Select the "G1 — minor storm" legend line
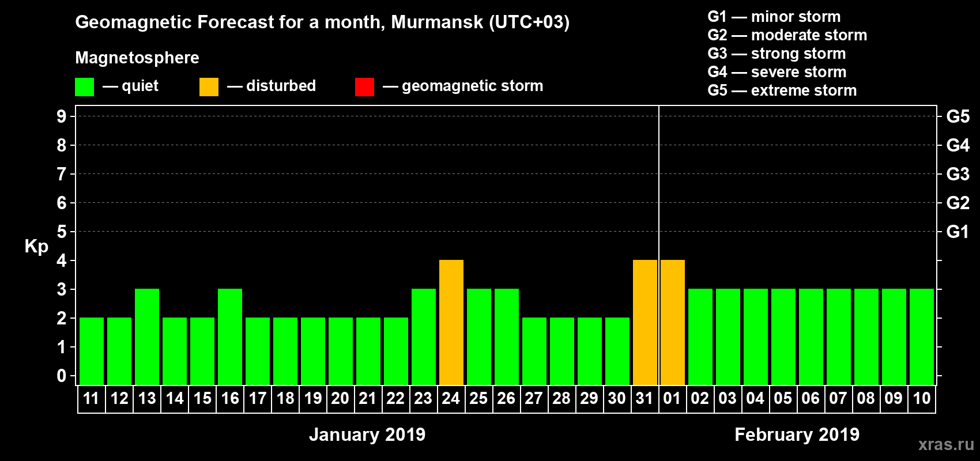The image size is (980, 461). pos(774,17)
